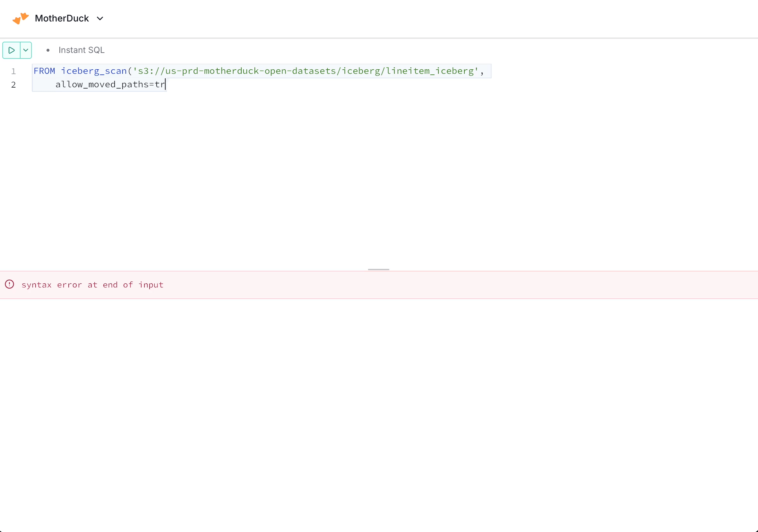Place cursor on the FROM keyword

(44, 71)
